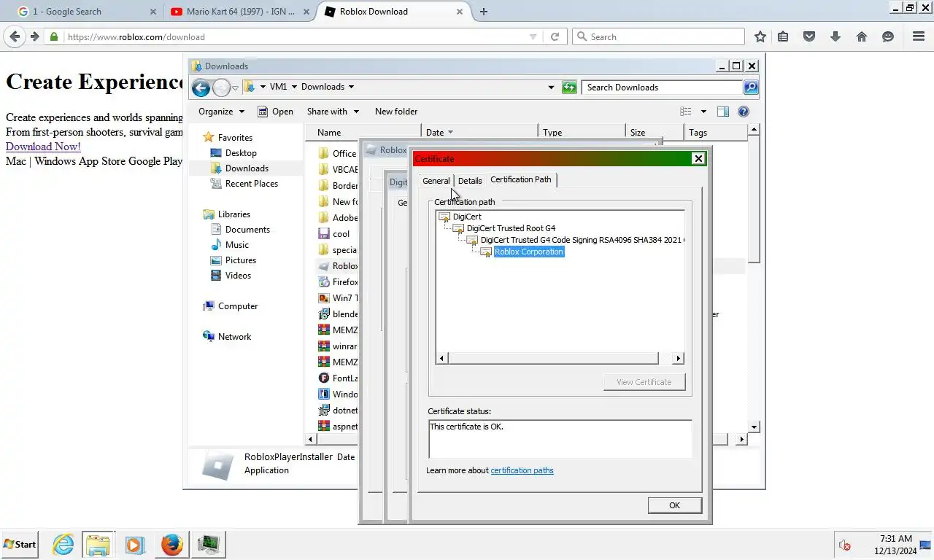
Task: Sort files by the Date column
Action: point(479,133)
